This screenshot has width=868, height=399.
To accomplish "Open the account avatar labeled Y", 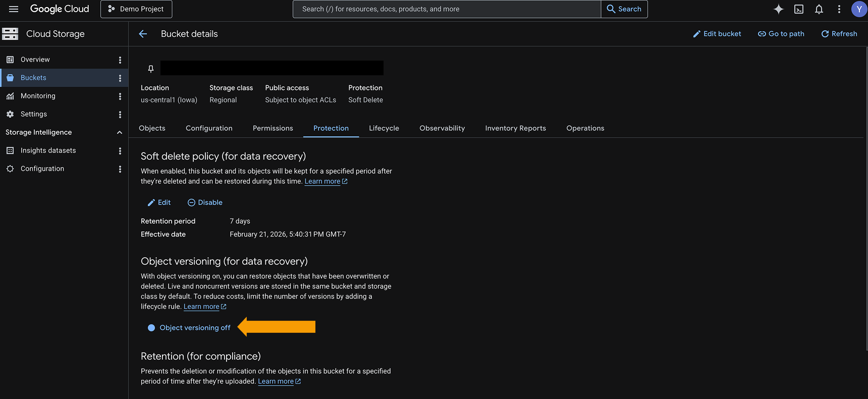I will [x=859, y=9].
